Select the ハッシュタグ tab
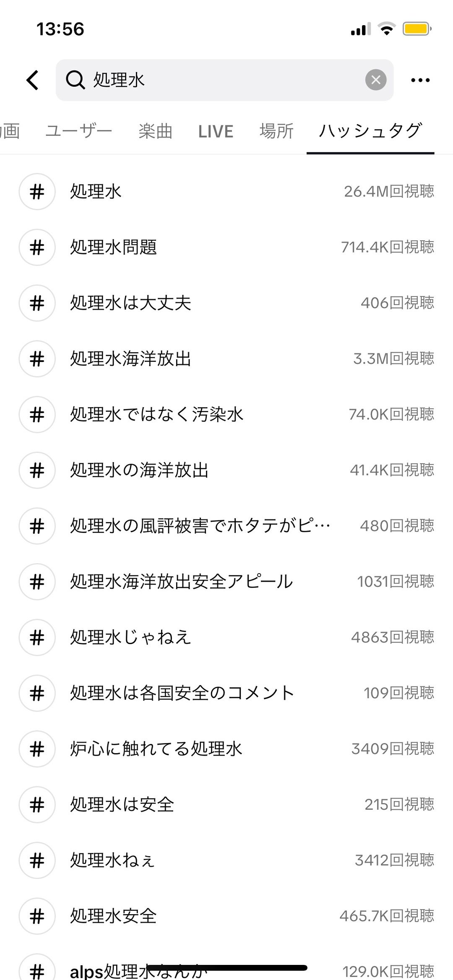 (370, 131)
